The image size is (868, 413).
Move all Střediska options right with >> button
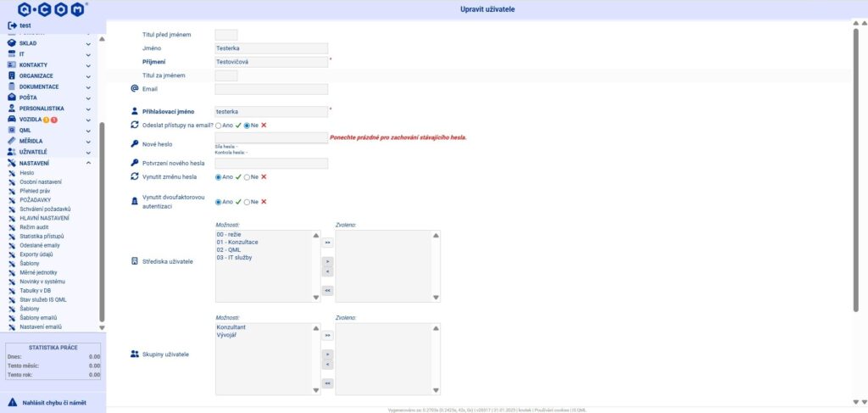coord(327,243)
